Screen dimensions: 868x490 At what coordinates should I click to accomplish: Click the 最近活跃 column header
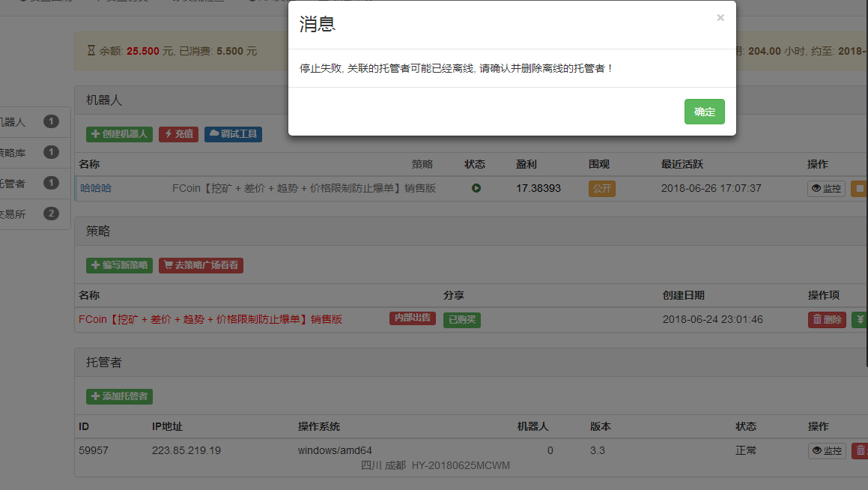[682, 164]
